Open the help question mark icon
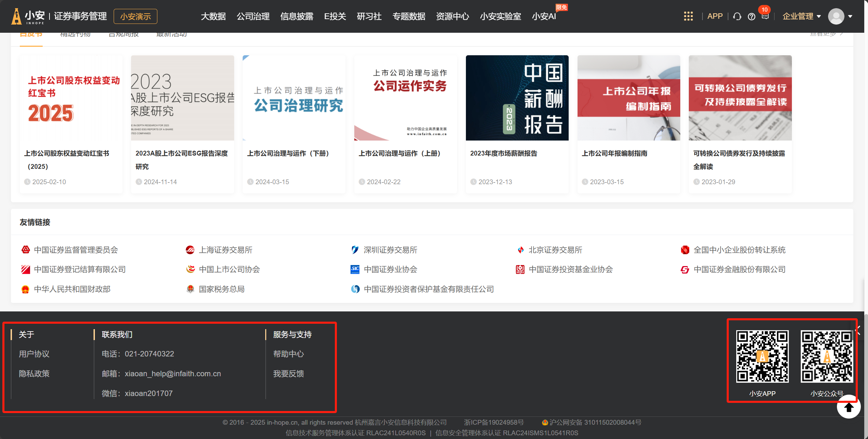The height and width of the screenshot is (439, 868). pyautogui.click(x=751, y=16)
